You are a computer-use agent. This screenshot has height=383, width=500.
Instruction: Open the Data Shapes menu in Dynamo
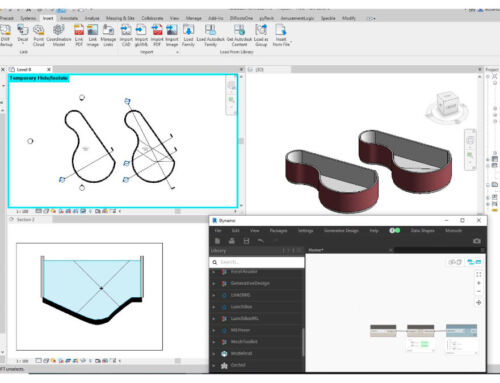pos(422,230)
